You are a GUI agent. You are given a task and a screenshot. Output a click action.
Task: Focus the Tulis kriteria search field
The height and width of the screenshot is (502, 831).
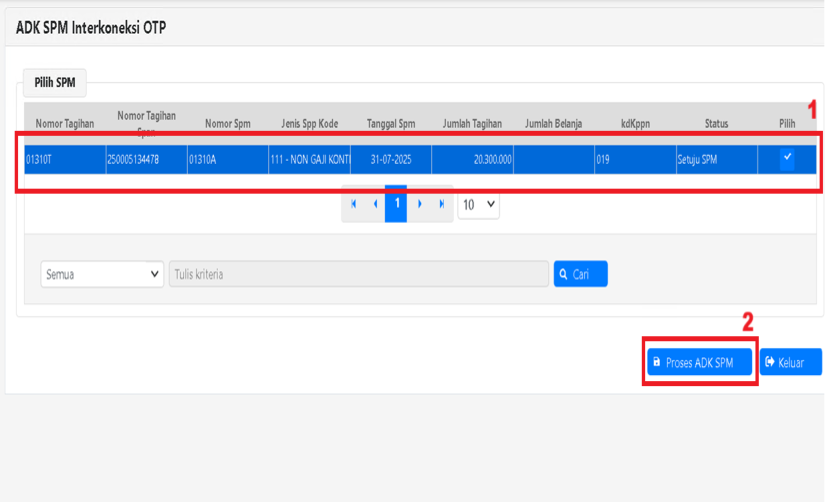coord(358,274)
